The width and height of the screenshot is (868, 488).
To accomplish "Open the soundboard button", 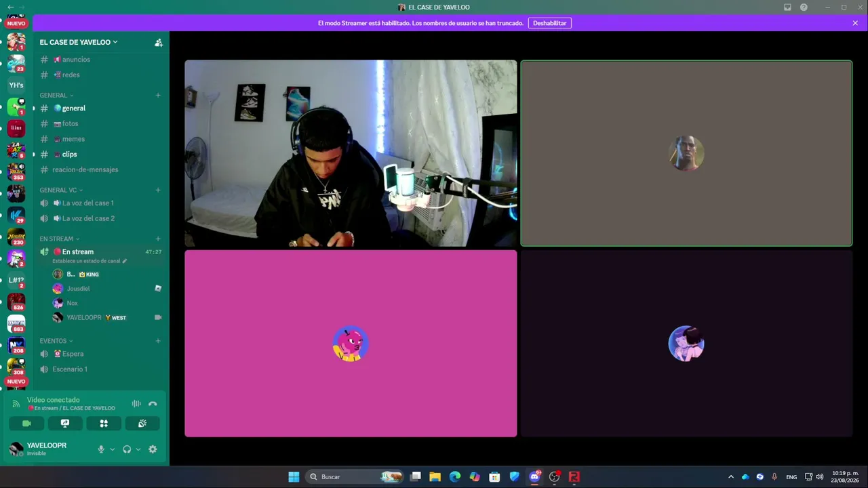I will point(142,424).
